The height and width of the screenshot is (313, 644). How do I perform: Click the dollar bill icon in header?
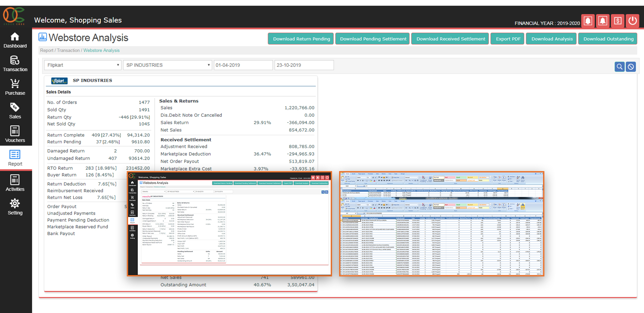tap(618, 21)
